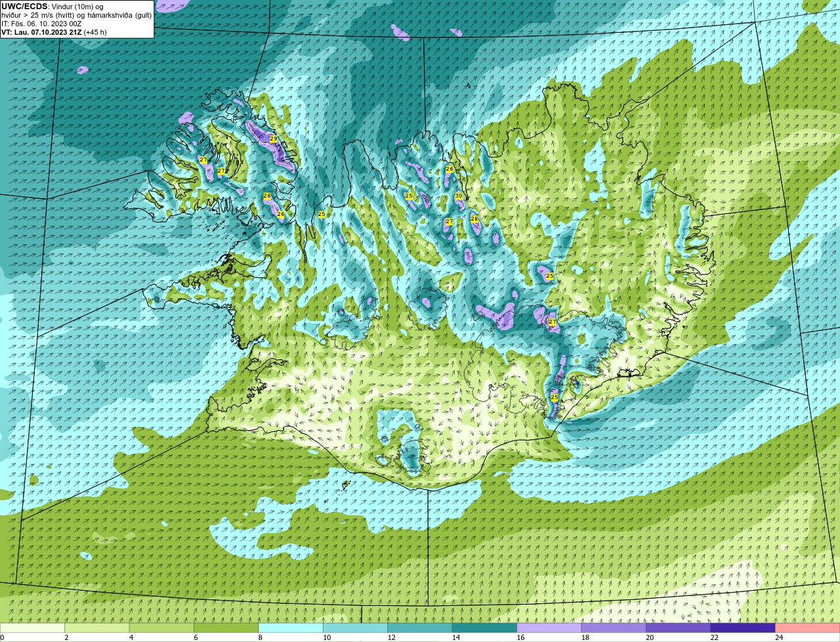The width and height of the screenshot is (840, 642).
Task: Click the legend scale value 6
Action: click(196, 637)
